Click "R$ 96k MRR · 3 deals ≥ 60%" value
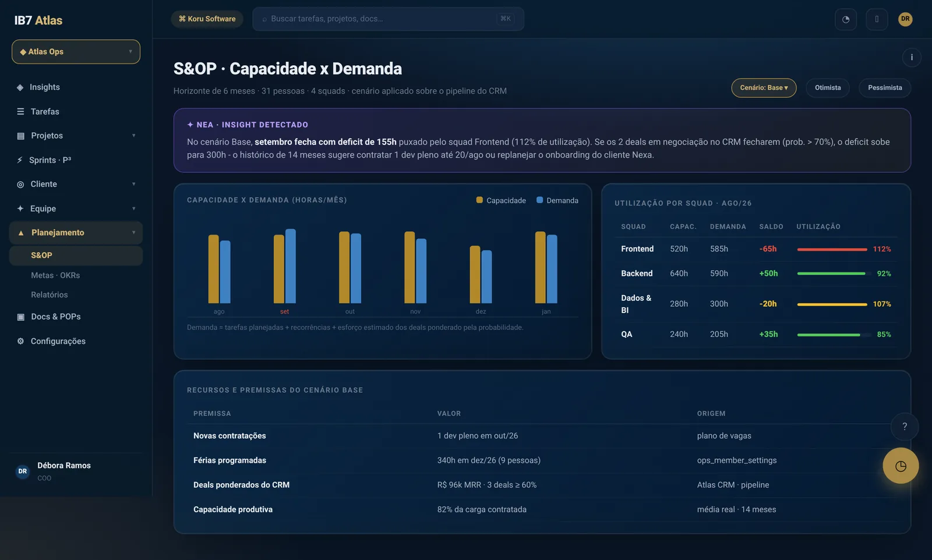This screenshot has width=932, height=560. click(x=487, y=485)
